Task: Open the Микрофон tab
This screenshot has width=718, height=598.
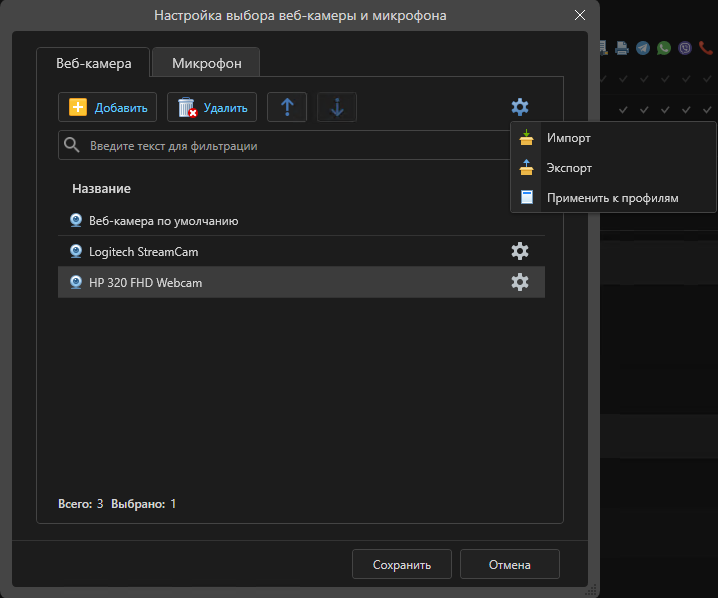Action: pyautogui.click(x=206, y=62)
